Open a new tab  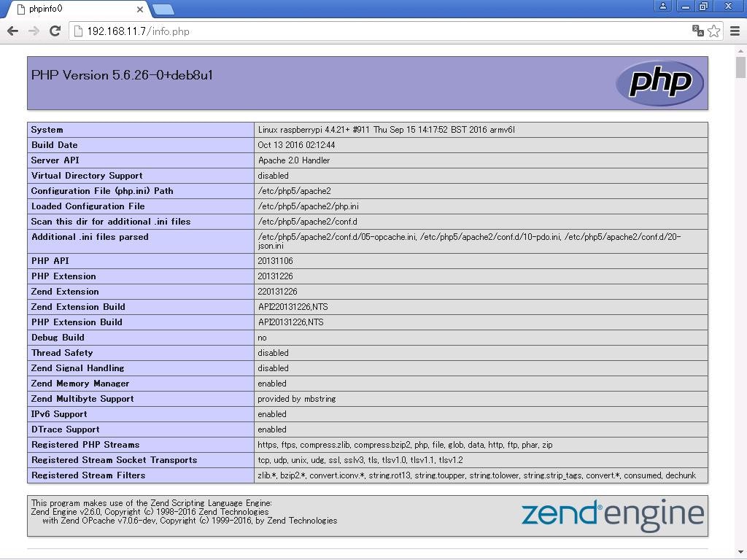coord(163,9)
